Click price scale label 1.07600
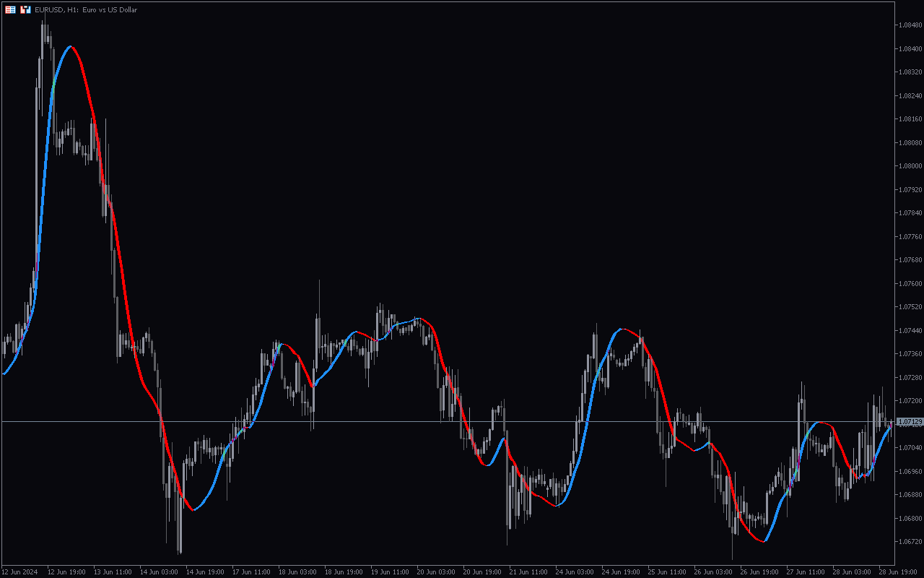Image resolution: width=924 pixels, height=578 pixels. click(x=910, y=283)
